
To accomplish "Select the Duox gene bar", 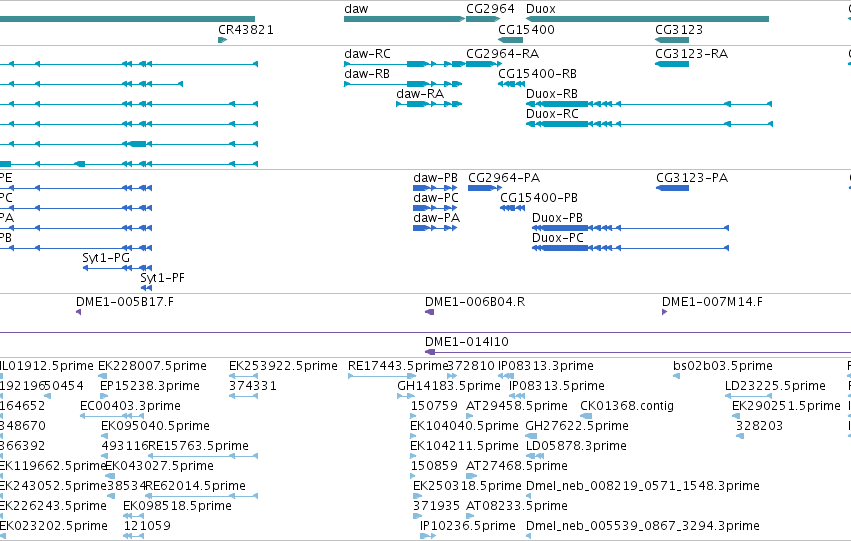I will point(647,19).
